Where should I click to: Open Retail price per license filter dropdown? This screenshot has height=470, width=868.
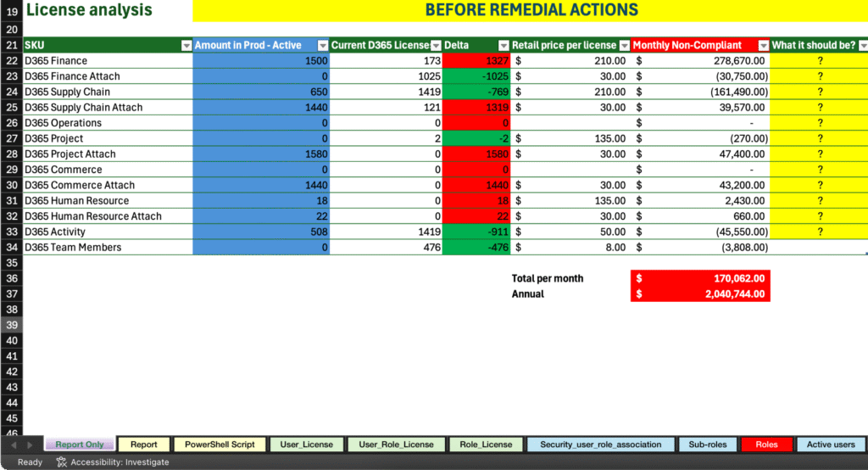[625, 46]
